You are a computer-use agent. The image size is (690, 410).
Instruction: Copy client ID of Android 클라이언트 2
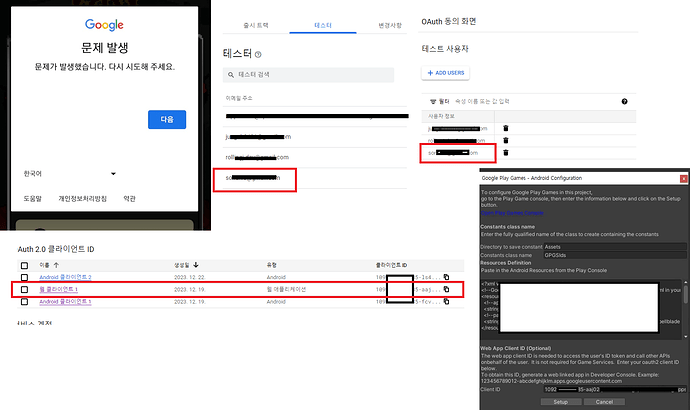447,276
